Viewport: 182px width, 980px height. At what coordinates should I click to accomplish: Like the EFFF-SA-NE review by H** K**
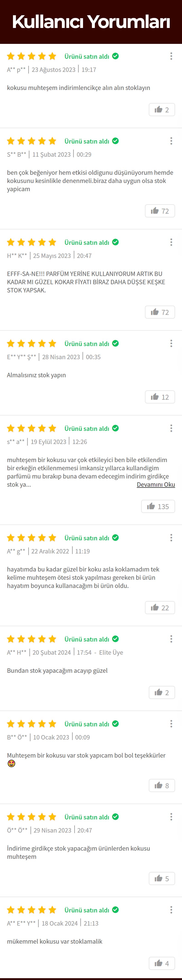(x=160, y=312)
